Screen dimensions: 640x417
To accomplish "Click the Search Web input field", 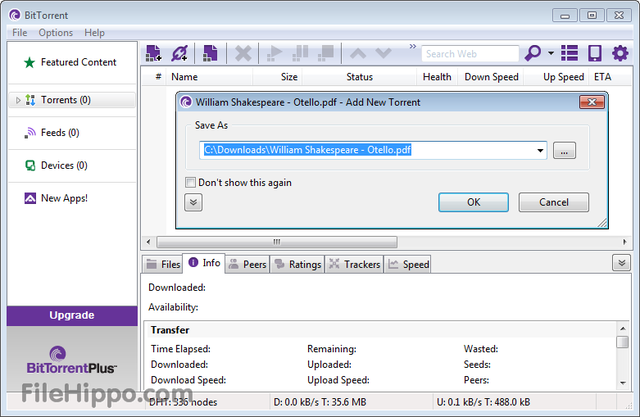I will pos(470,54).
